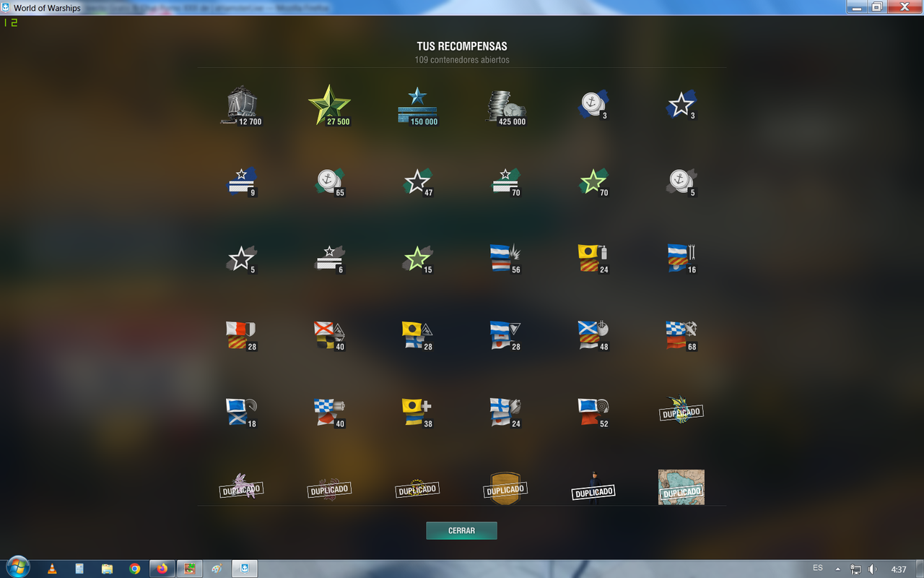The height and width of the screenshot is (578, 924).
Task: Click the red cross signal flag with 40
Action: [330, 336]
